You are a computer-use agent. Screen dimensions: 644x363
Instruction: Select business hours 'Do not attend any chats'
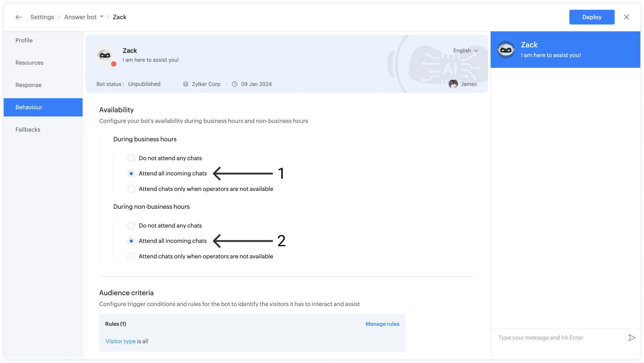131,158
